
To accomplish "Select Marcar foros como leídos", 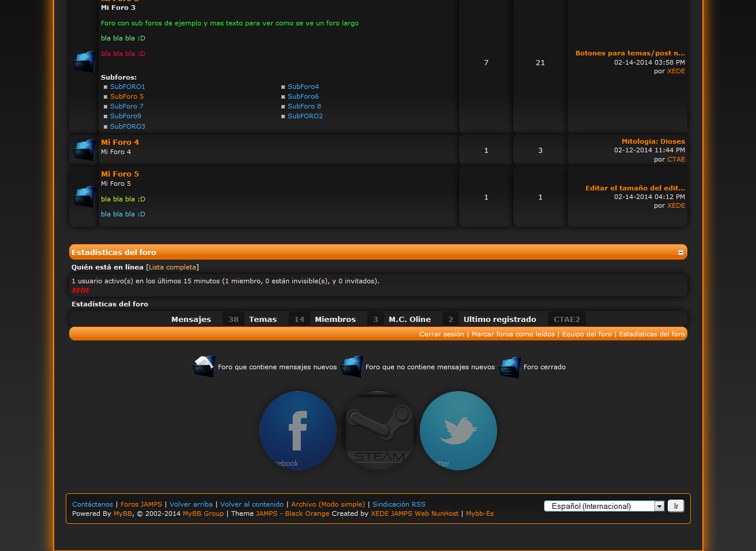I will coord(513,334).
